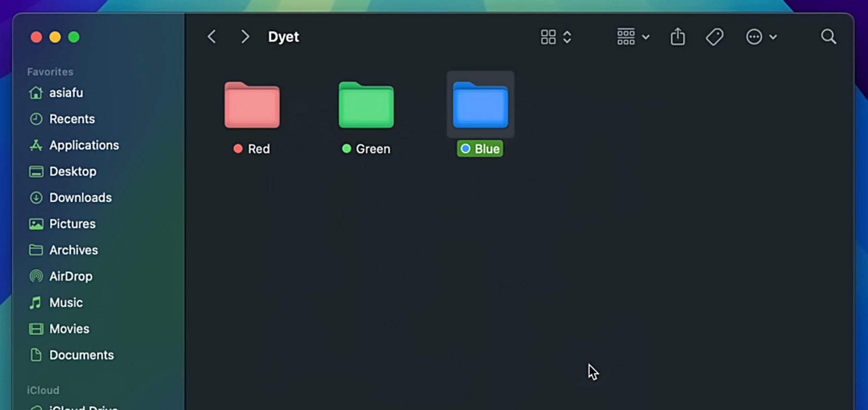Viewport: 868px width, 410px height.
Task: Click the Share toolbar icon
Action: (678, 37)
